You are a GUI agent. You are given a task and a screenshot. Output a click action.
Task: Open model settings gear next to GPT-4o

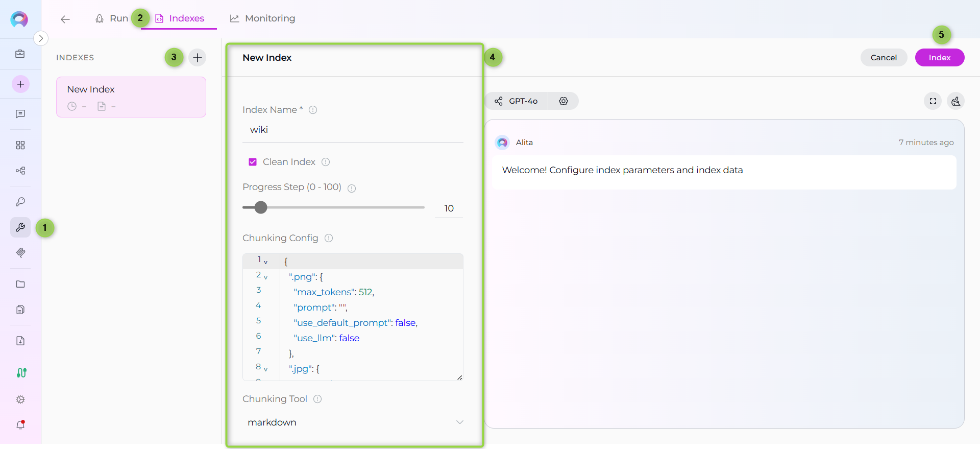[563, 101]
